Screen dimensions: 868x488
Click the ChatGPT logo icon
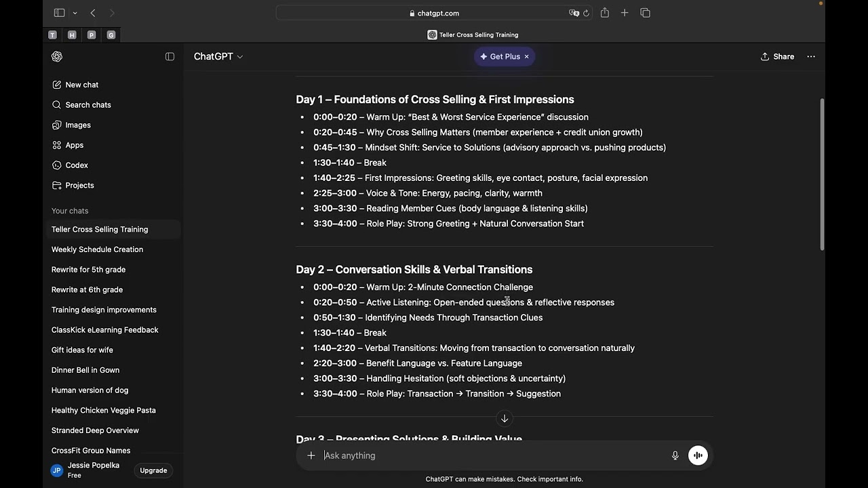(57, 57)
